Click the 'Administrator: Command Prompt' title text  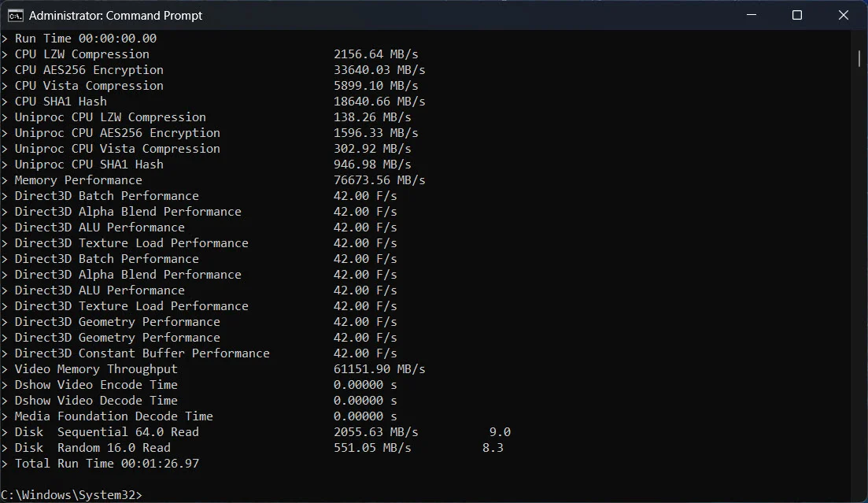[116, 16]
